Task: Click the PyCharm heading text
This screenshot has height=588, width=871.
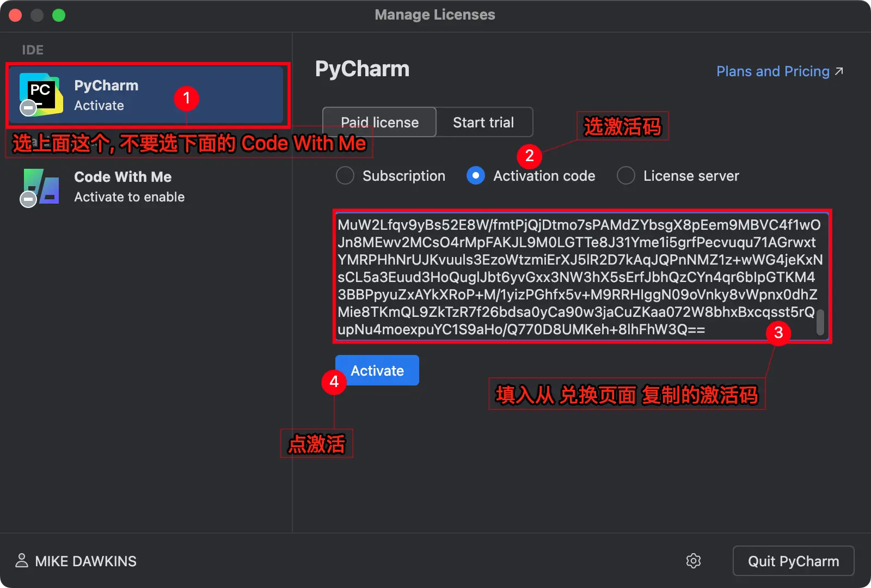Action: click(362, 69)
